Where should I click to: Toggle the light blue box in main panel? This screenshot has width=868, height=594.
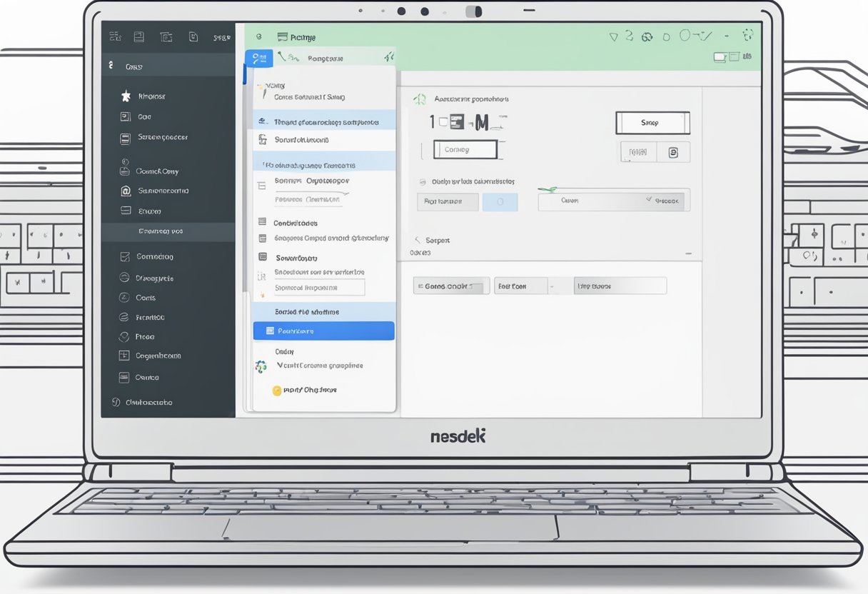click(500, 201)
